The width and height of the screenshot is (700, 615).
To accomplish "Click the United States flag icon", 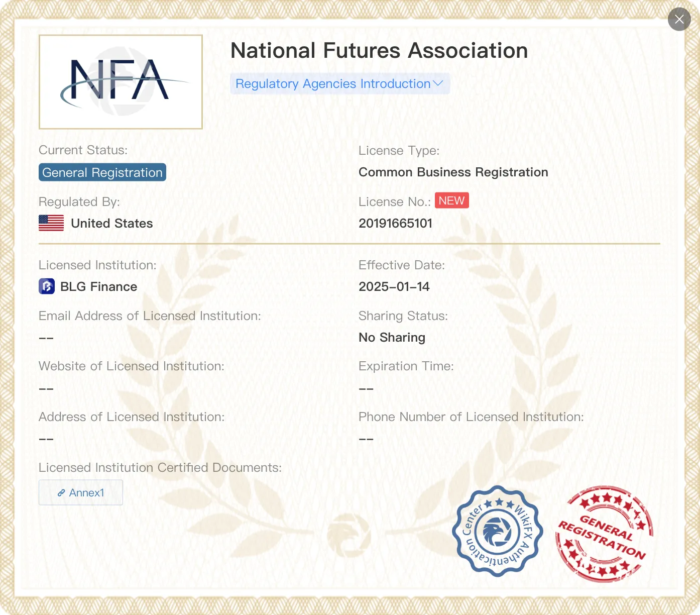I will pos(51,223).
